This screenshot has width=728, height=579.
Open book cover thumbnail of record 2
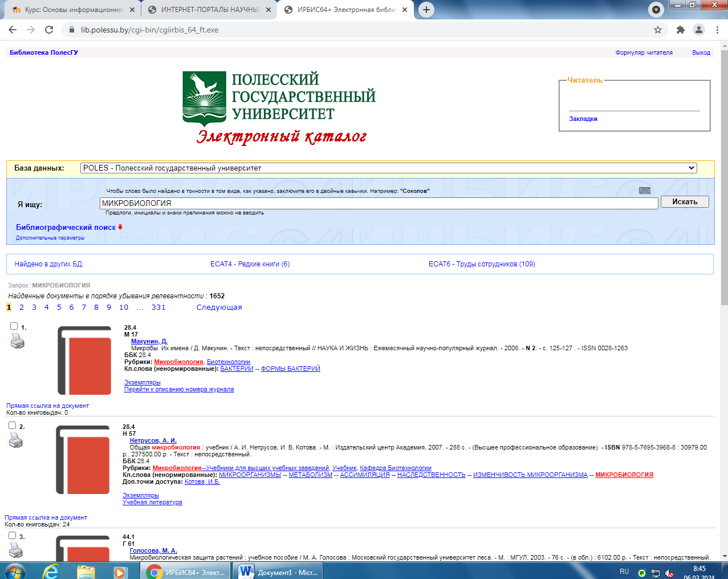[83, 460]
